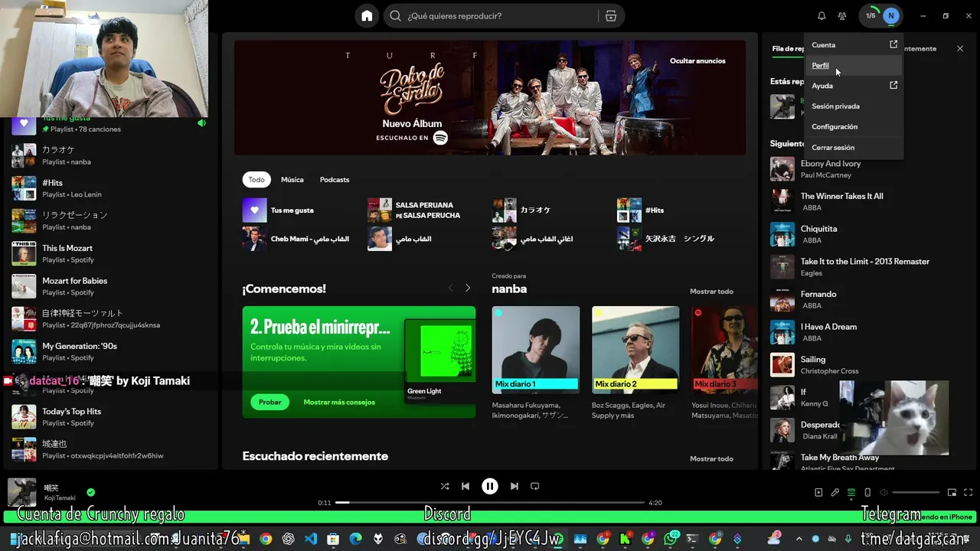Screen dimensions: 980x551
Task: Click the Probar button
Action: coord(269,402)
